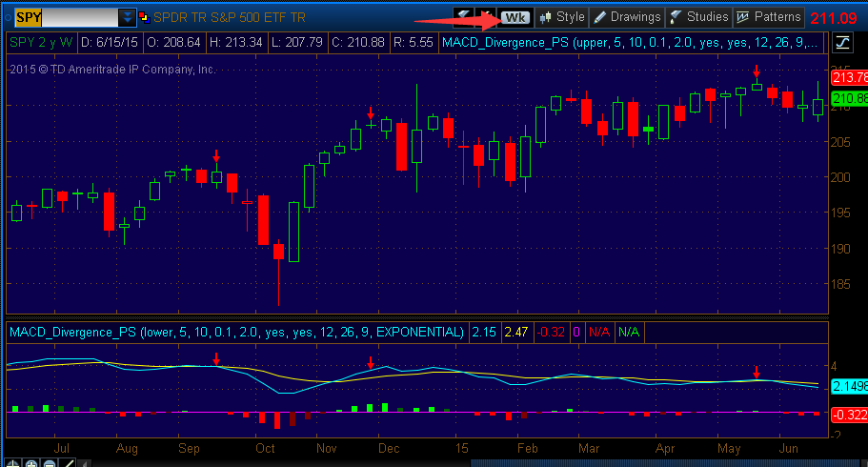The width and height of the screenshot is (868, 467).
Task: Click the beaker icon left of Wk
Action: [463, 17]
